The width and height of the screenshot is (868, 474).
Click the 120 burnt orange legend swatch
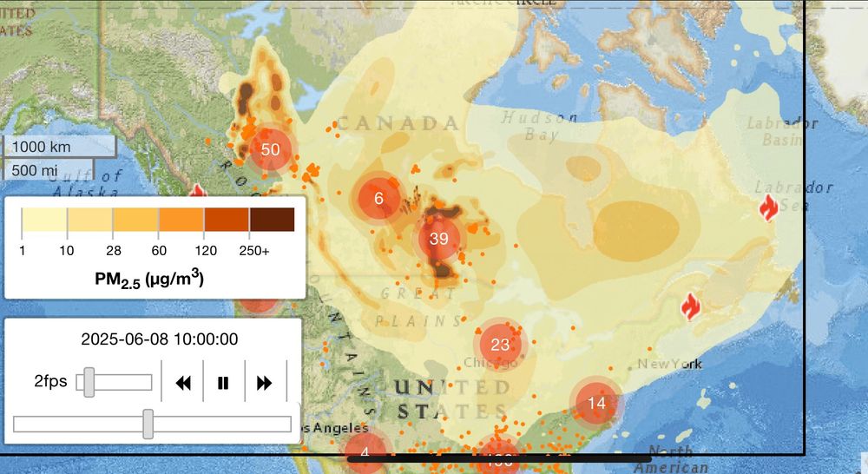tap(227, 220)
